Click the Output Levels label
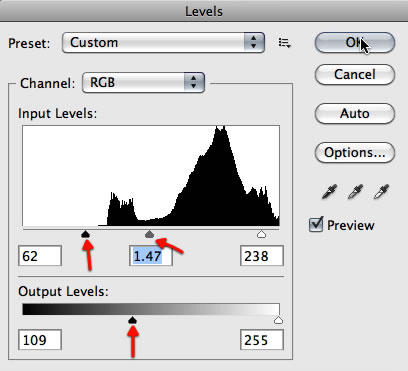Image resolution: width=408 pixels, height=371 pixels. pyautogui.click(x=63, y=291)
